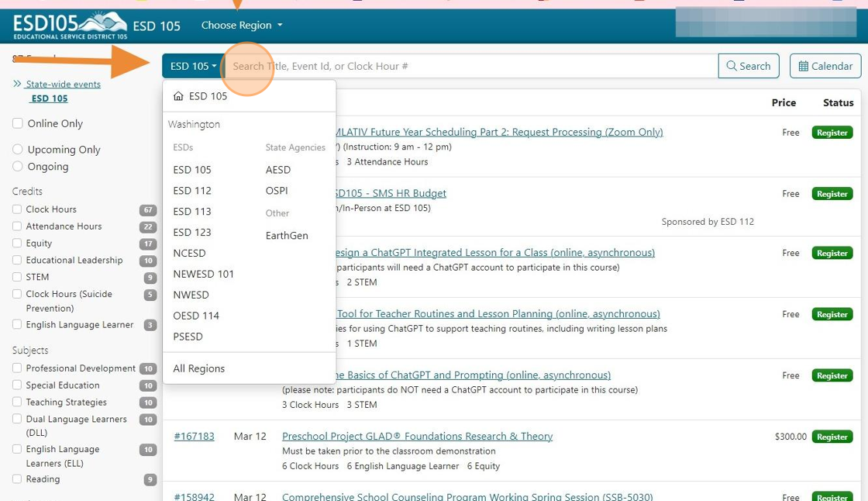Choose ESD 113 from region list
Screen dimensions: 868x501
click(x=192, y=211)
